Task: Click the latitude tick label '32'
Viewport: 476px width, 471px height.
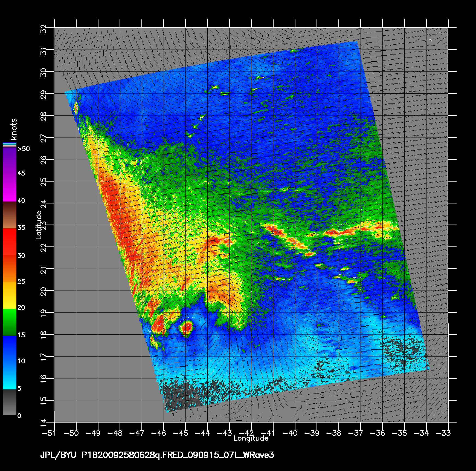Action: [44, 29]
